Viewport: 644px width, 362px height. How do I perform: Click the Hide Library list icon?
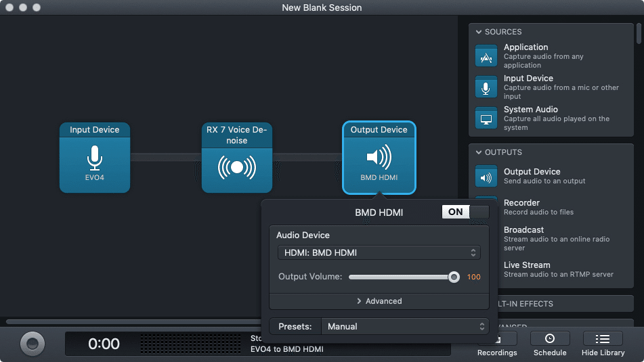point(603,338)
